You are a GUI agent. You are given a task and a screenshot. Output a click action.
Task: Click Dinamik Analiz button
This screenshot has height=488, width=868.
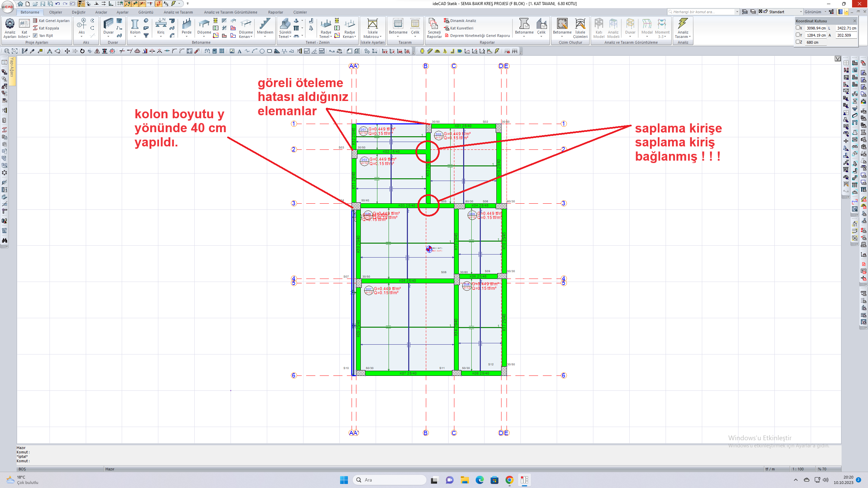(460, 21)
